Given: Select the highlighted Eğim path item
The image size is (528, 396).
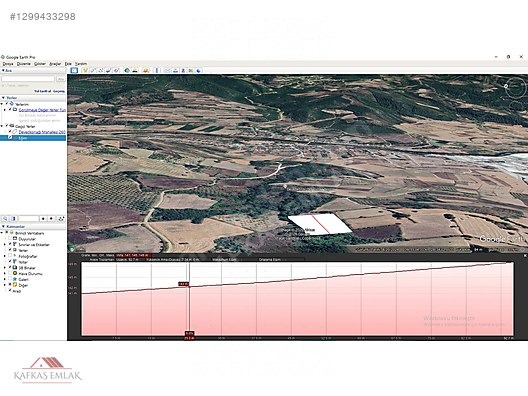Looking at the screenshot, I should (33, 138).
